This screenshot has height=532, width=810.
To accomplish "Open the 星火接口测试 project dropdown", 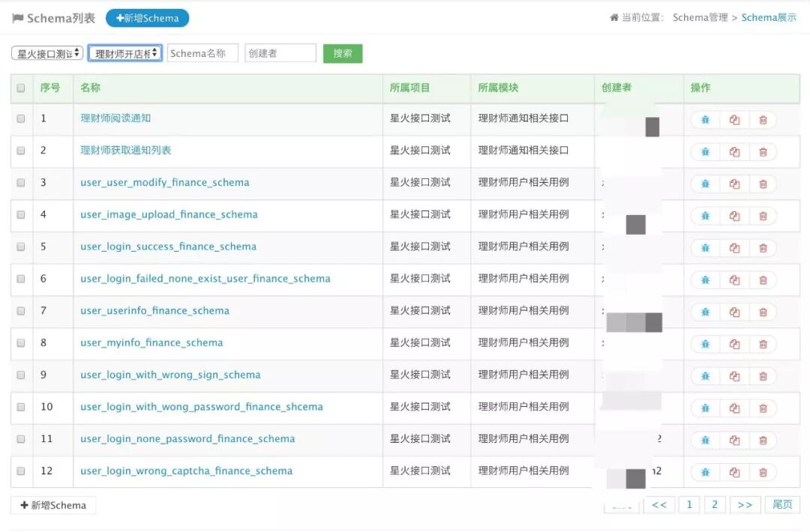I will (x=46, y=53).
